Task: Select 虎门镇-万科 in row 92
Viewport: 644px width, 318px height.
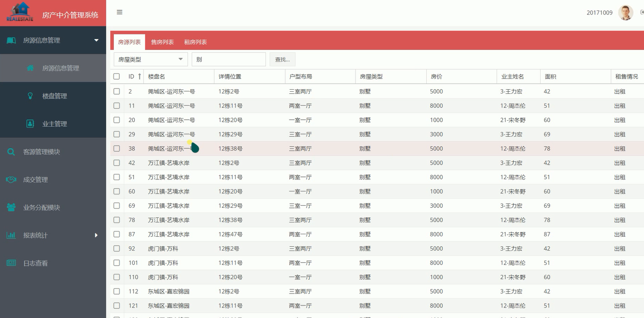Action: click(x=163, y=248)
